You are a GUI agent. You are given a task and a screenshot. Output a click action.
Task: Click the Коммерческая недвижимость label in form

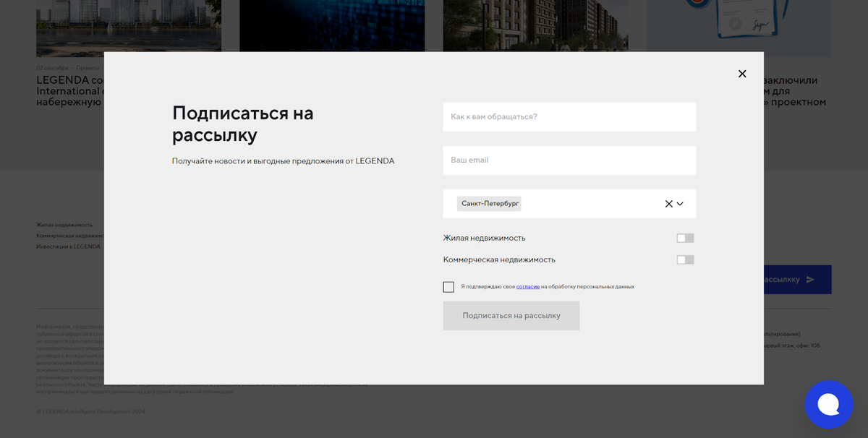click(x=499, y=259)
